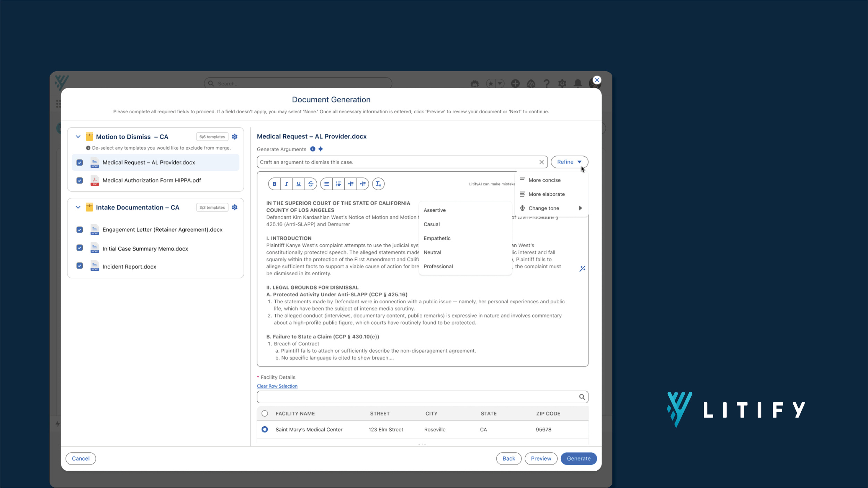This screenshot has height=488, width=868.
Task: Select the header radio button beside FACILITY NAME
Action: point(265,413)
